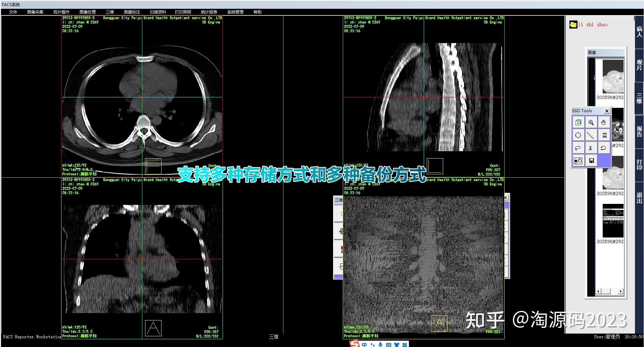Open the 测量标注 menu

coord(132,12)
